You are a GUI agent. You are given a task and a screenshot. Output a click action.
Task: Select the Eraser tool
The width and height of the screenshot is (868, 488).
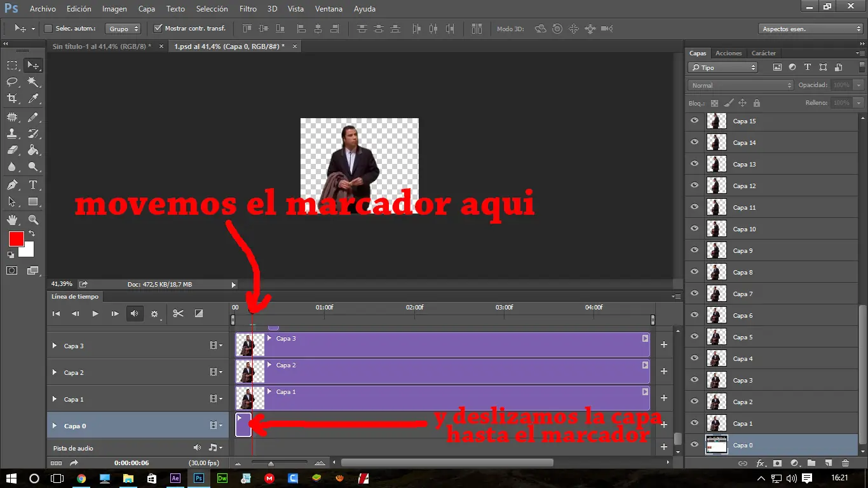click(x=12, y=150)
